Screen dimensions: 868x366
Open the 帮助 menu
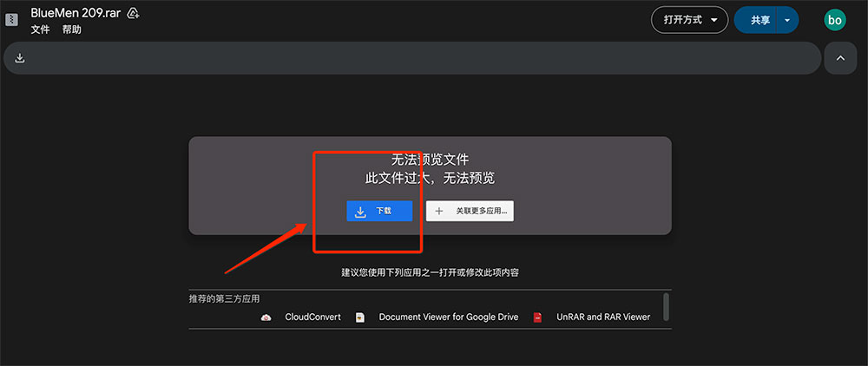click(x=71, y=29)
